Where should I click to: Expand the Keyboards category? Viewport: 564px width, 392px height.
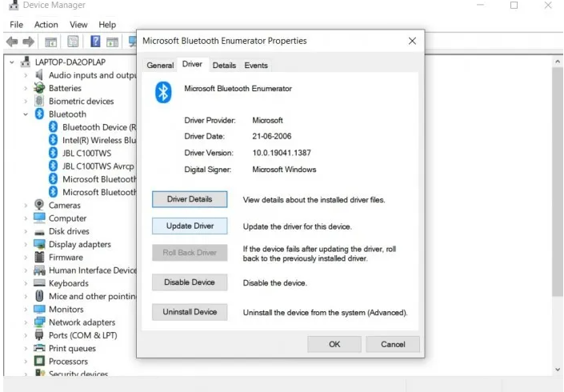[26, 283]
